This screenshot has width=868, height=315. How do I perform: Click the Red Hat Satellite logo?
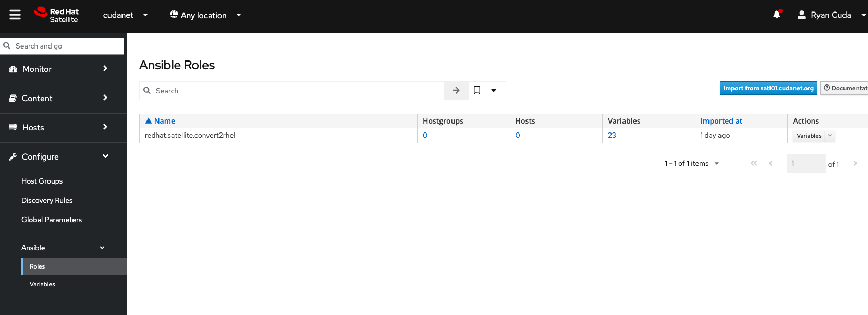click(x=56, y=15)
